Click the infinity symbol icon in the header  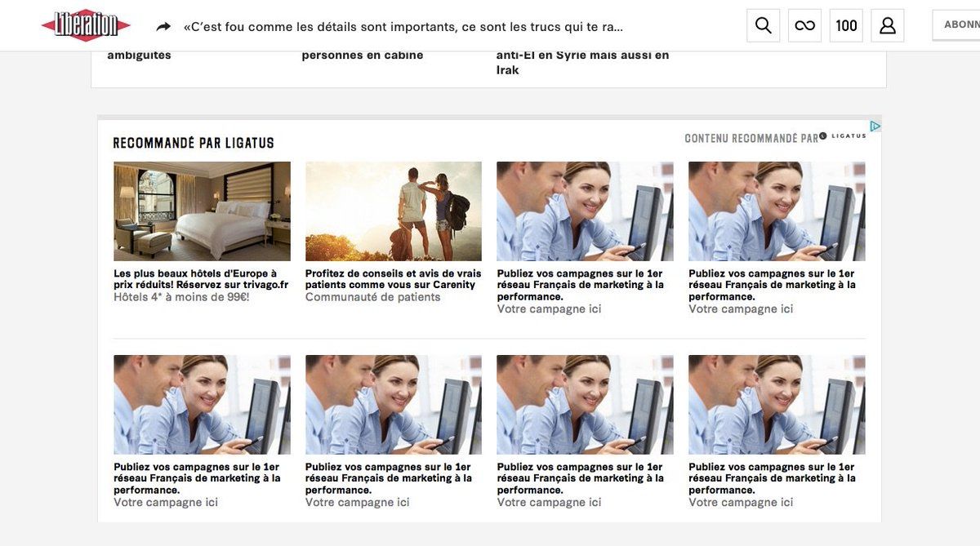(x=804, y=25)
